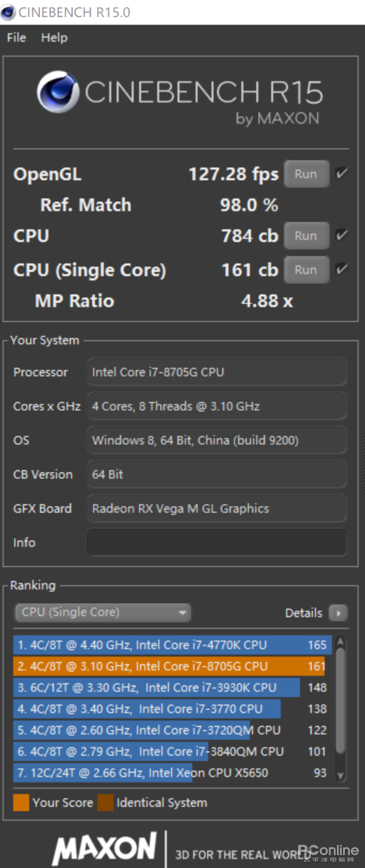This screenshot has width=365, height=868.
Task: Click the MAXON logo at bottom
Action: click(x=105, y=849)
